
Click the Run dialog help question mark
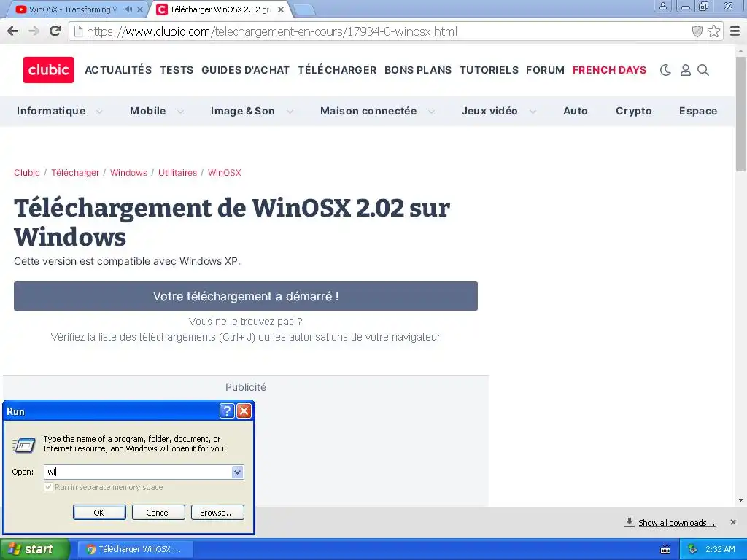tap(228, 411)
